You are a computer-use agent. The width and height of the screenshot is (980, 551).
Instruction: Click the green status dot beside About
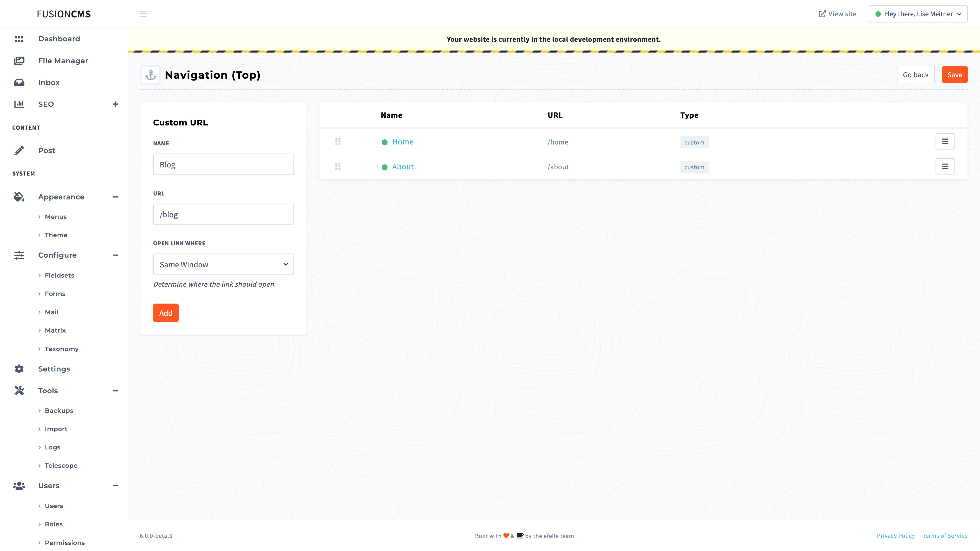(x=385, y=167)
